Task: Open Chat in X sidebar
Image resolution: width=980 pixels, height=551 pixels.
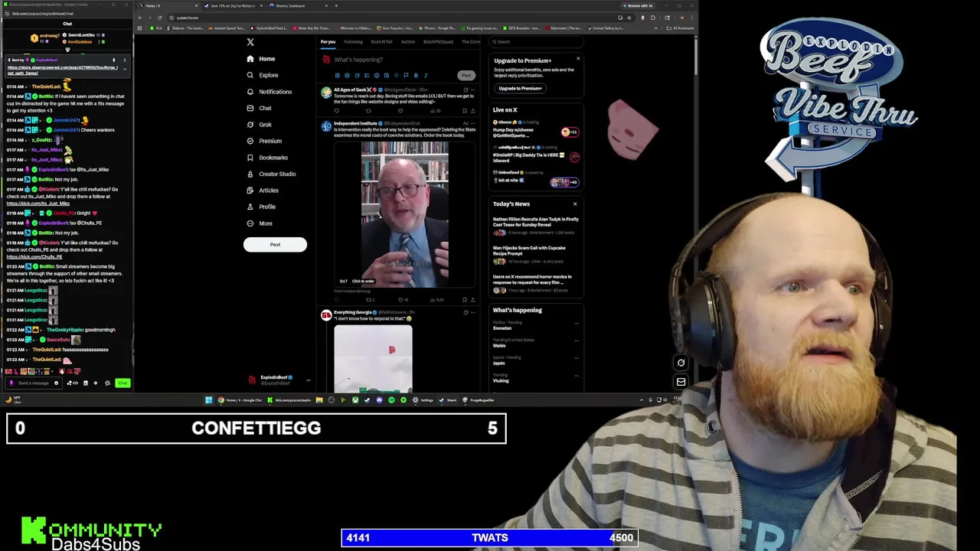Action: 259,108
